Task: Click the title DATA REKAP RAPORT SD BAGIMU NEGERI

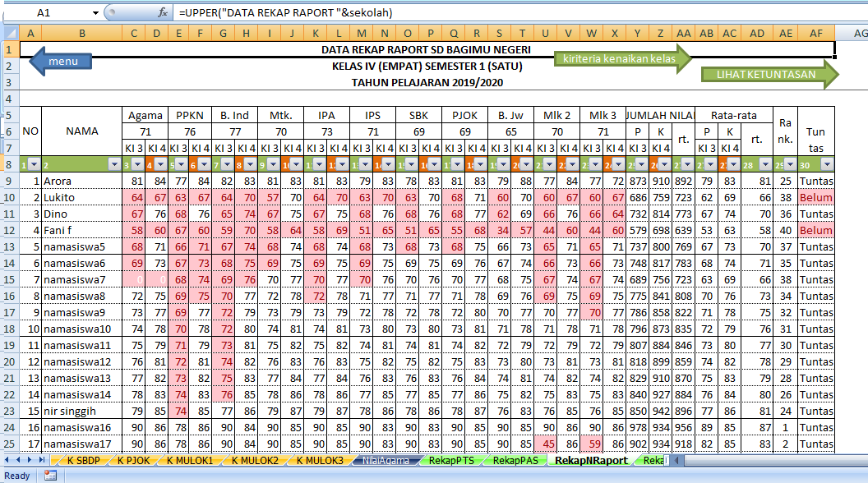Action: tap(427, 50)
